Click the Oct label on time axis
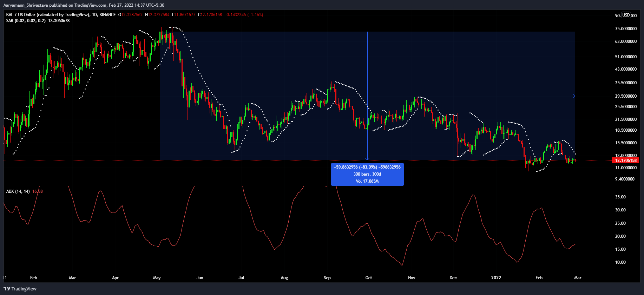644x295 pixels. pos(369,278)
